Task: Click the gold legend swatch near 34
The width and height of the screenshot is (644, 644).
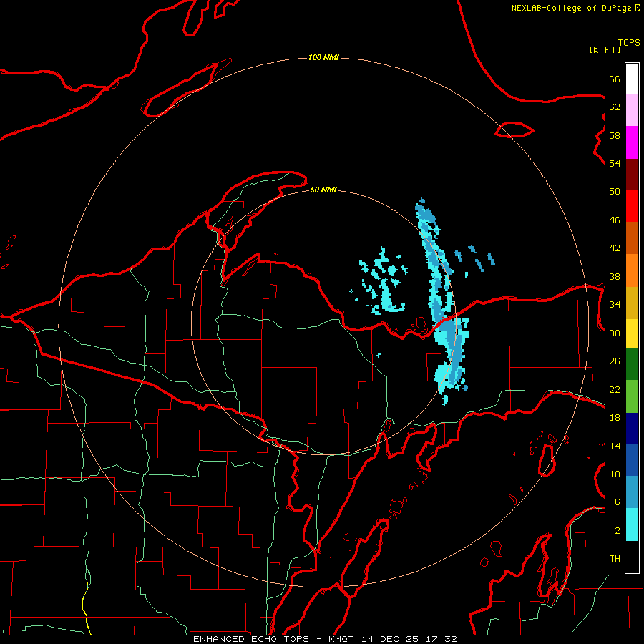Action: click(632, 303)
